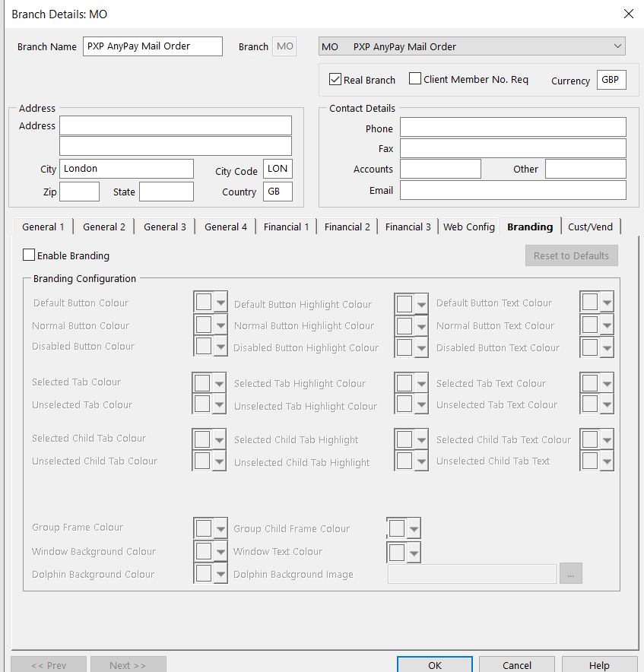The height and width of the screenshot is (672, 644).
Task: Open Unselected Child Tab Colour dropdown
Action: coord(219,461)
